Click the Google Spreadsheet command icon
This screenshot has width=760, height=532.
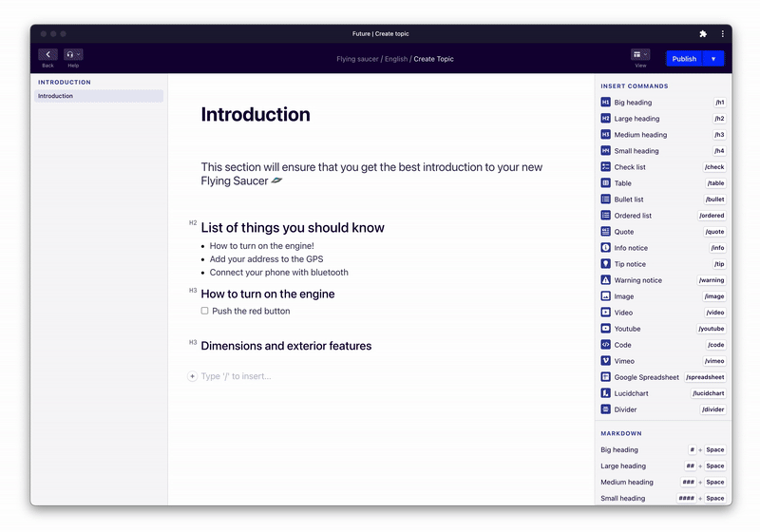coord(605,376)
